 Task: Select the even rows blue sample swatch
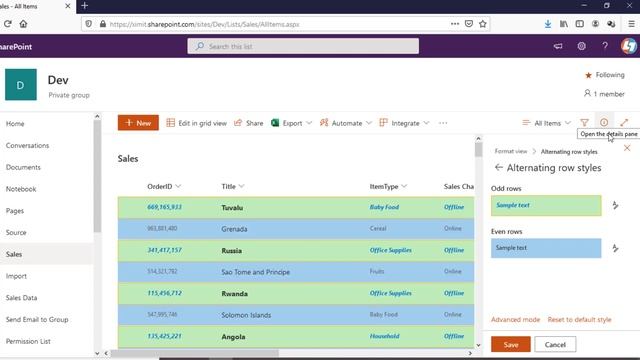coord(546,248)
